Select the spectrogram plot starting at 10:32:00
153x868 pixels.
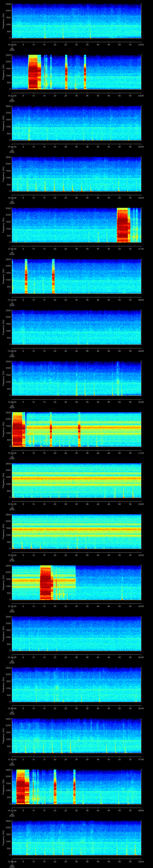76,531
